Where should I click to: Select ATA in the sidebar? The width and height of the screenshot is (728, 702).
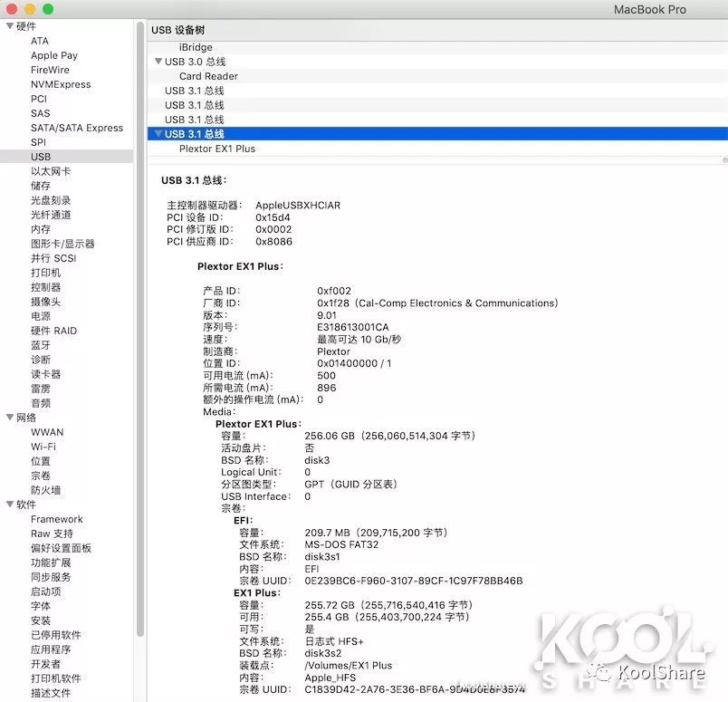pos(40,41)
